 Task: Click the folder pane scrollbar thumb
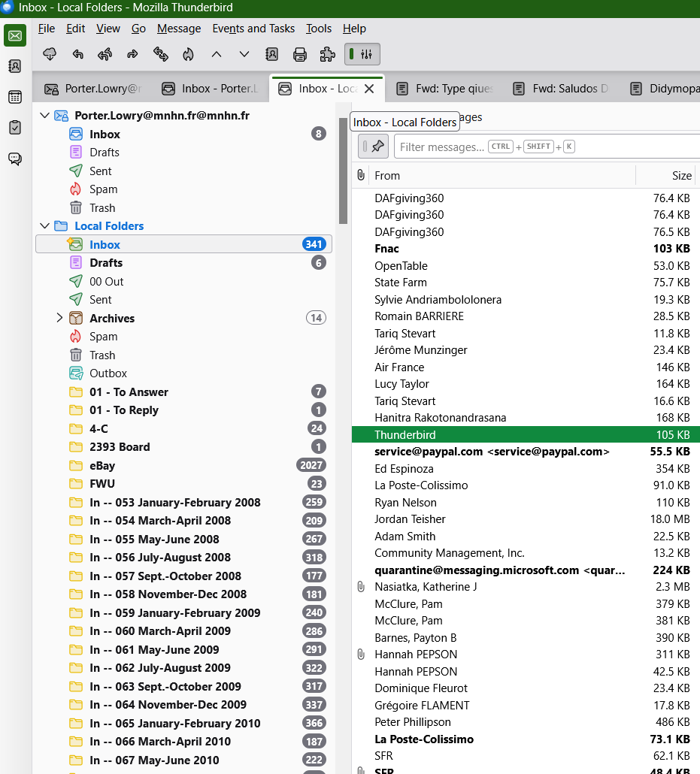click(344, 171)
